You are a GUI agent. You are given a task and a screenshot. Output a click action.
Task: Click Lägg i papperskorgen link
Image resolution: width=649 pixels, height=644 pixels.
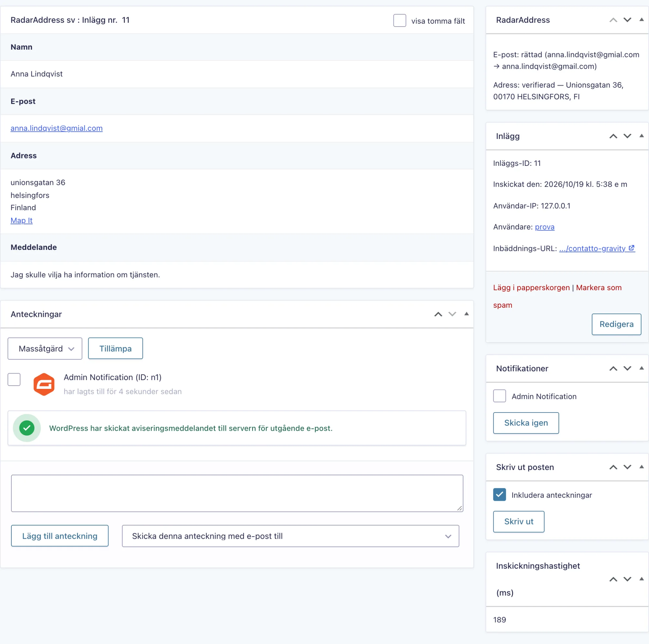(x=531, y=288)
